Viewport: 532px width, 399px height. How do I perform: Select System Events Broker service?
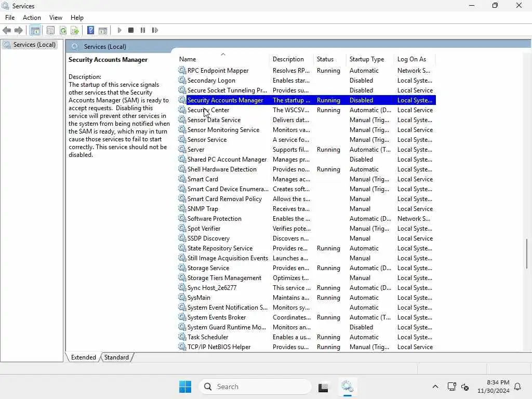pos(307,317)
